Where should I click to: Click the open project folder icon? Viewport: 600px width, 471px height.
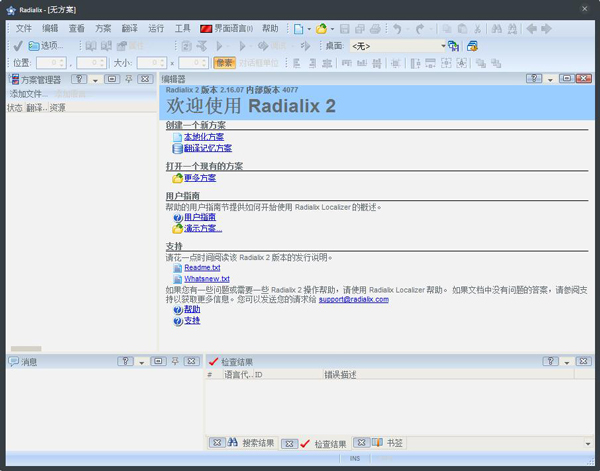point(321,29)
